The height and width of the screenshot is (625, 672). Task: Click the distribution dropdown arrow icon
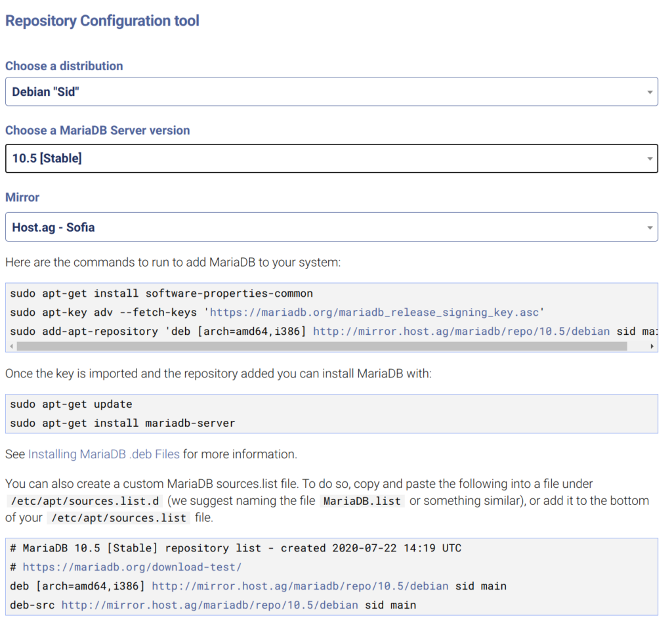click(650, 92)
